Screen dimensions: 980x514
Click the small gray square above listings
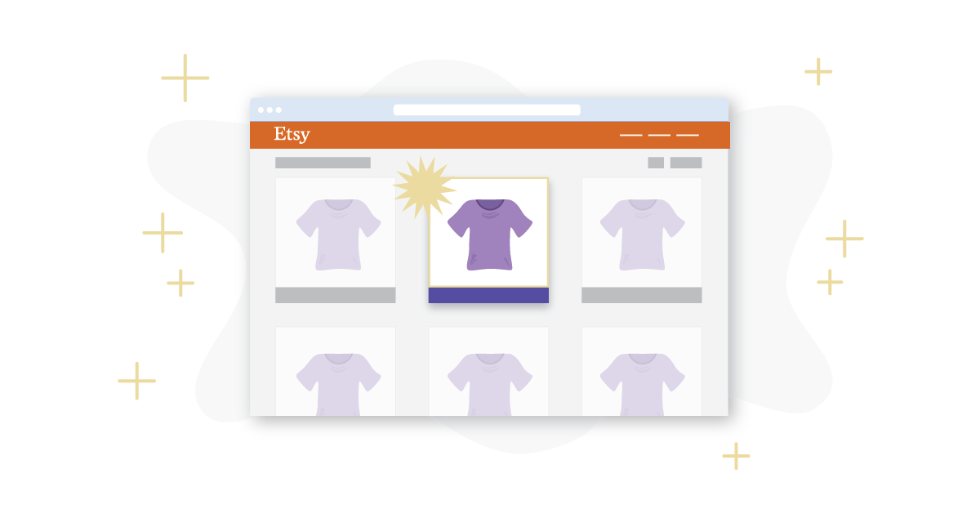[656, 163]
